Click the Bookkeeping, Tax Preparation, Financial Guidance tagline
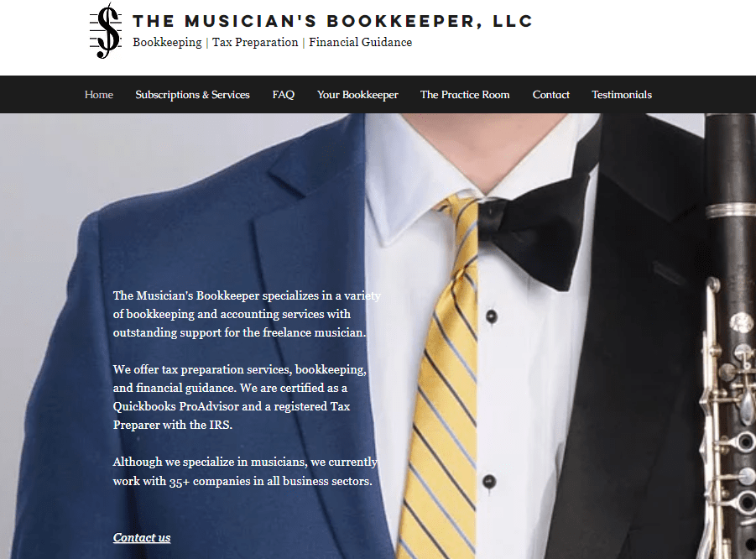Viewport: 756px width, 559px height. click(273, 43)
